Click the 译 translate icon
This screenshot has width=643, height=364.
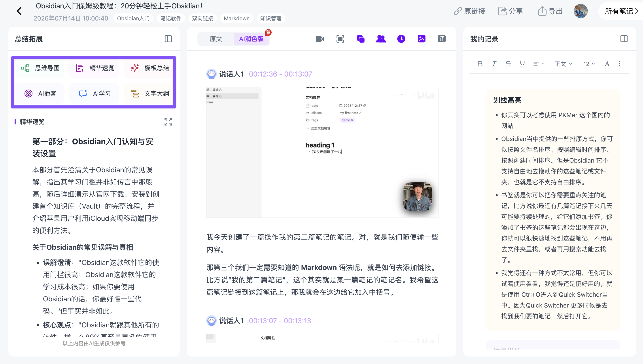pyautogui.click(x=442, y=39)
